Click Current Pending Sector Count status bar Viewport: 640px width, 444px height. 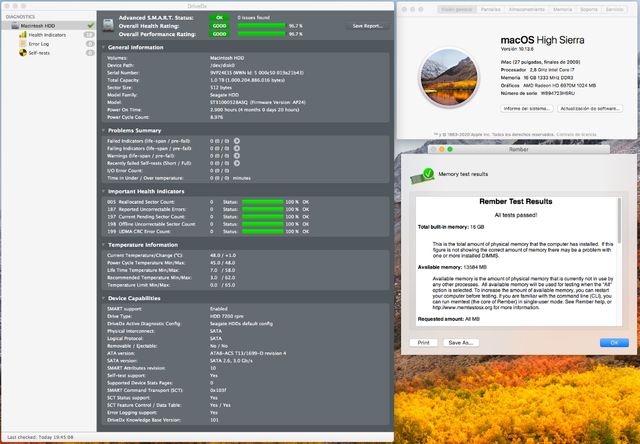point(262,217)
